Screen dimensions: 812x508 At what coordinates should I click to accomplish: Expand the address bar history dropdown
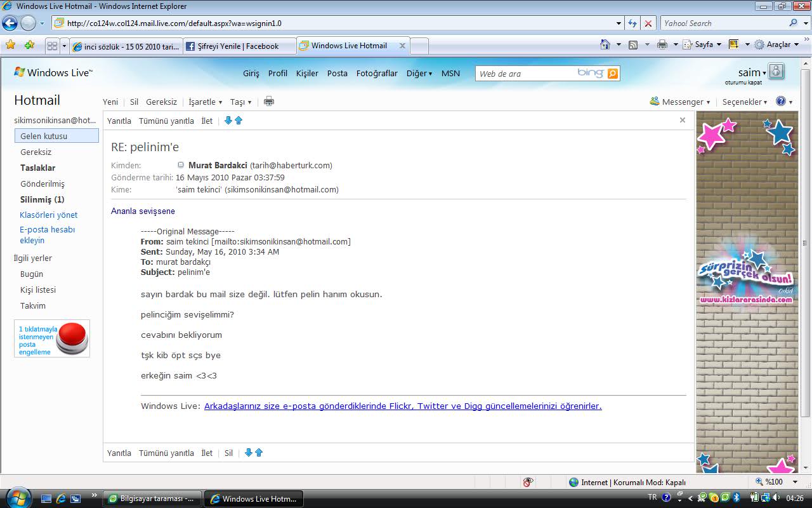point(619,23)
